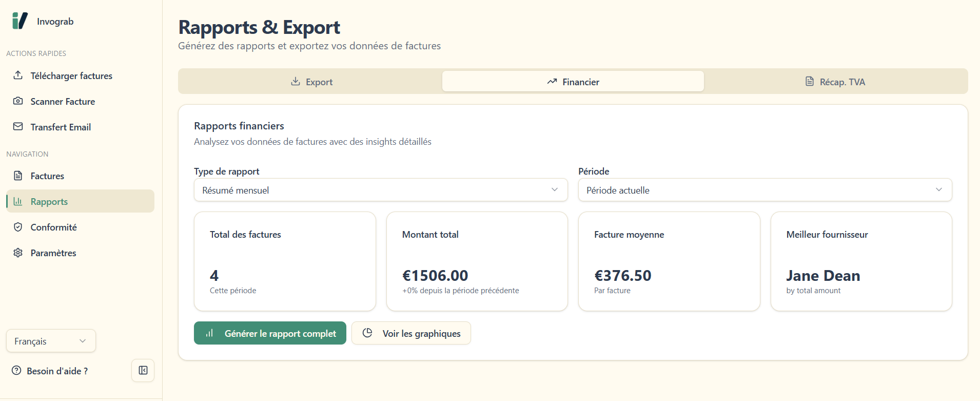980x401 pixels.
Task: Click the shield icon beside Conformité
Action: tap(18, 227)
